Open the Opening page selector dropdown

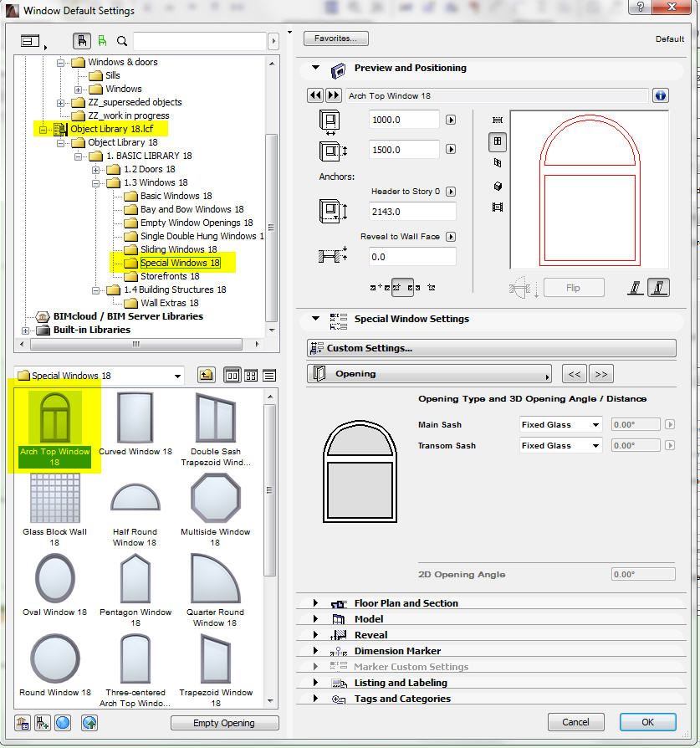pos(429,373)
